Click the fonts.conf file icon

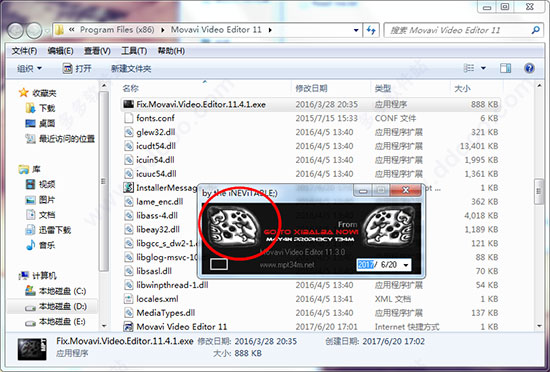(x=129, y=118)
